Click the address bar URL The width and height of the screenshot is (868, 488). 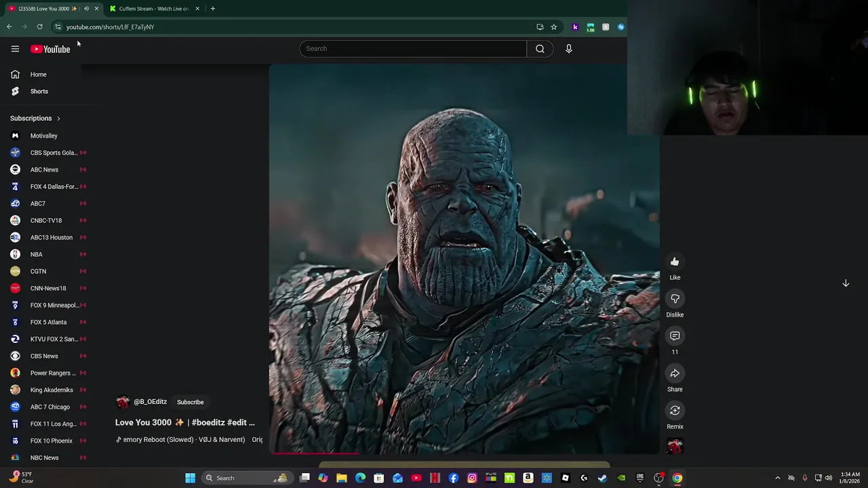(x=110, y=27)
